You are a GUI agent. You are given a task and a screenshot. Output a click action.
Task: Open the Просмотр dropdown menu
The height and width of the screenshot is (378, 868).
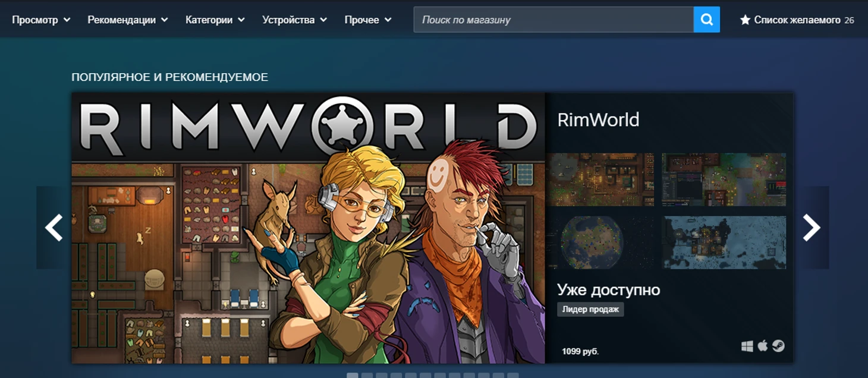click(x=41, y=20)
